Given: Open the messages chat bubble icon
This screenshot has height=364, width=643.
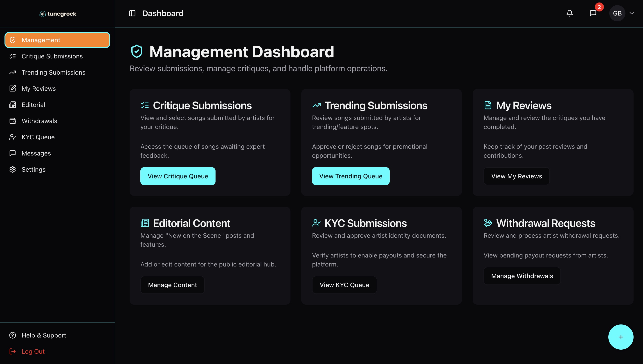Looking at the screenshot, I should 593,13.
